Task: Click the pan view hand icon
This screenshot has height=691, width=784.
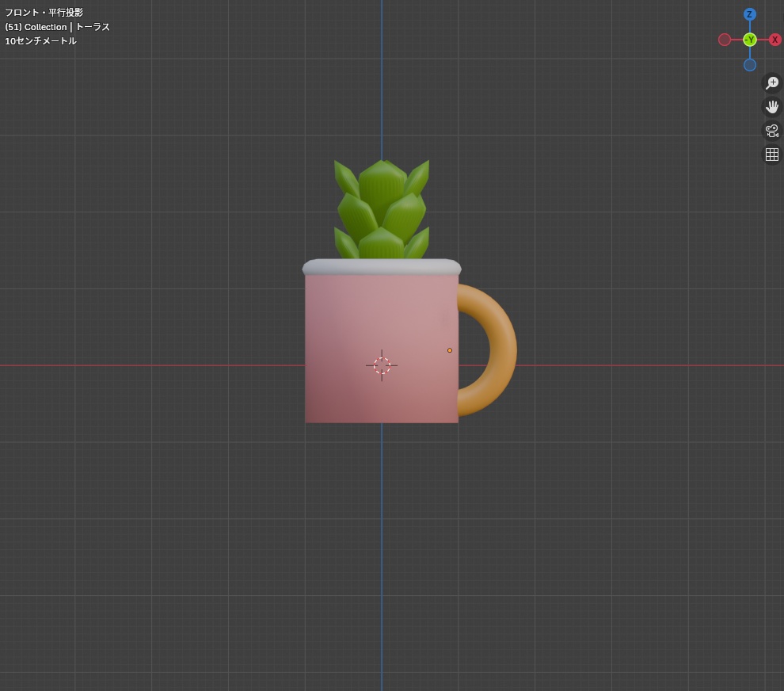Action: pos(772,106)
